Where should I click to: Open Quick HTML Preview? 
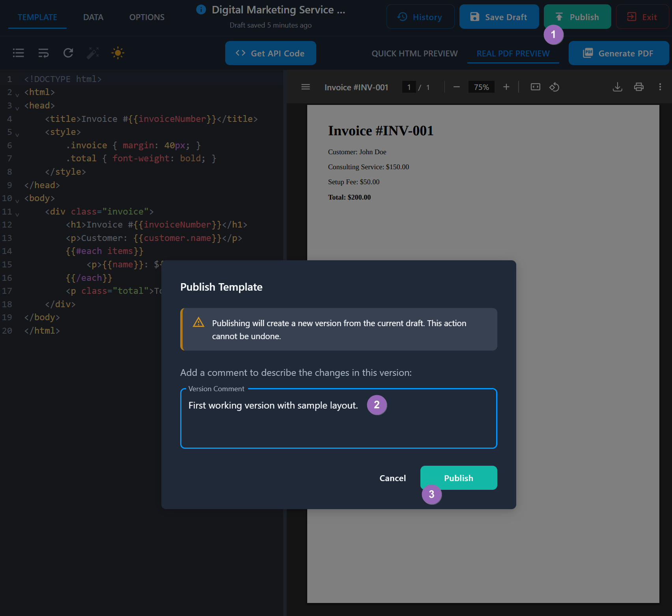[x=414, y=53]
